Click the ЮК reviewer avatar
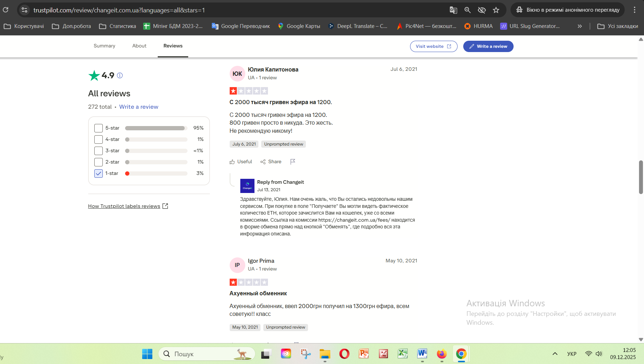 pos(237,74)
